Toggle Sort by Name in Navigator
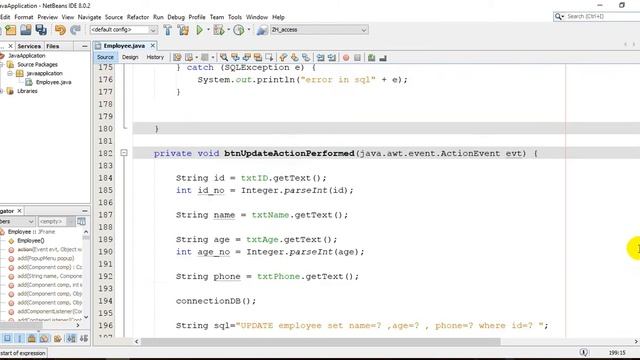This screenshot has width=640, height=360. click(x=71, y=338)
